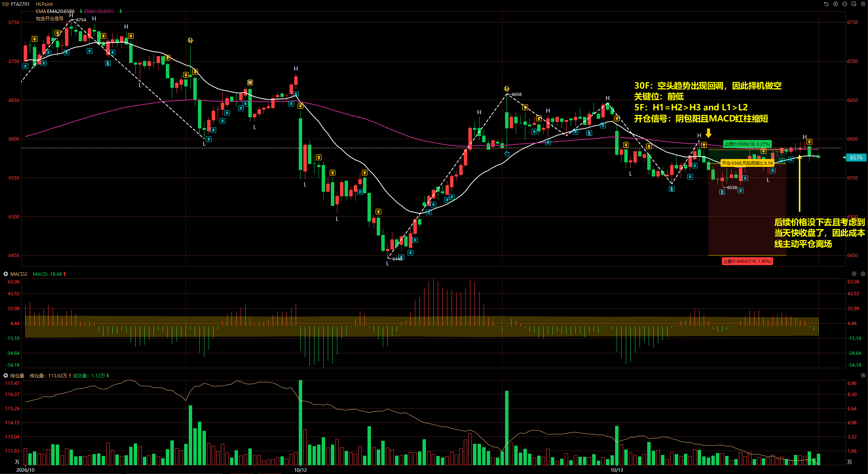Click the 6446 low price marker
The height and width of the screenshot is (474, 868).
[x=397, y=259]
